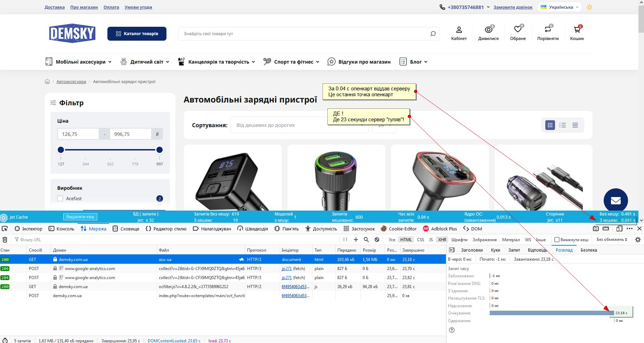This screenshot has width=644, height=343.
Task: Open the Без обмежень throttling dropdown
Action: coord(612,239)
